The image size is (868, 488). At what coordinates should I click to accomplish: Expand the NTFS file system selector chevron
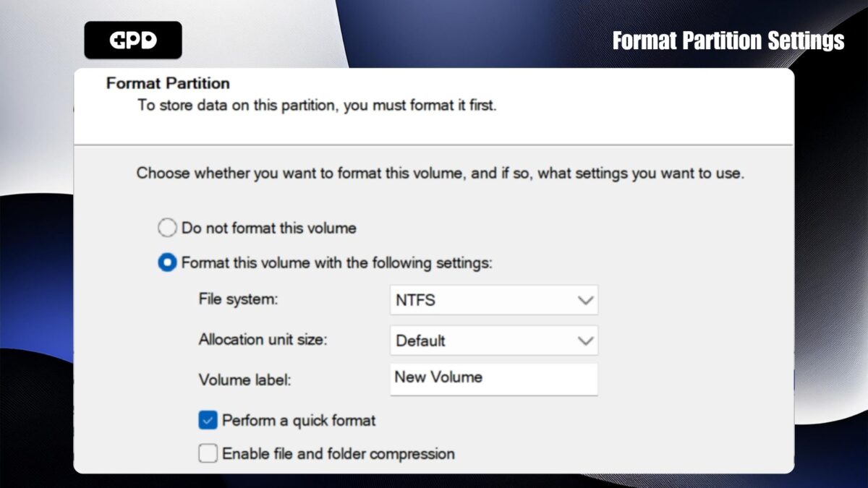[x=584, y=300]
